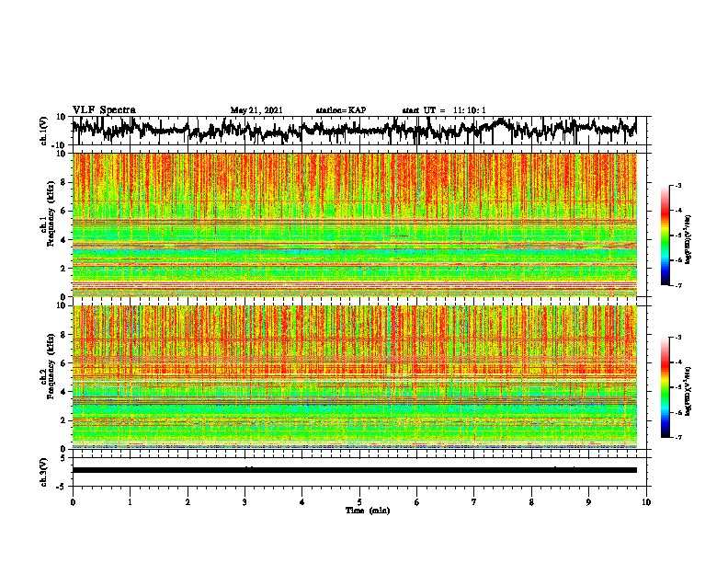728x563 pixels.
Task: Click the "4" tick on ch.2 frequency axis
Action: pyautogui.click(x=63, y=392)
